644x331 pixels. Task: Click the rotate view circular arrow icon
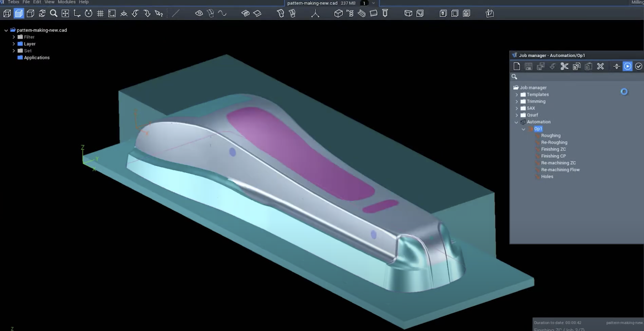pyautogui.click(x=88, y=13)
